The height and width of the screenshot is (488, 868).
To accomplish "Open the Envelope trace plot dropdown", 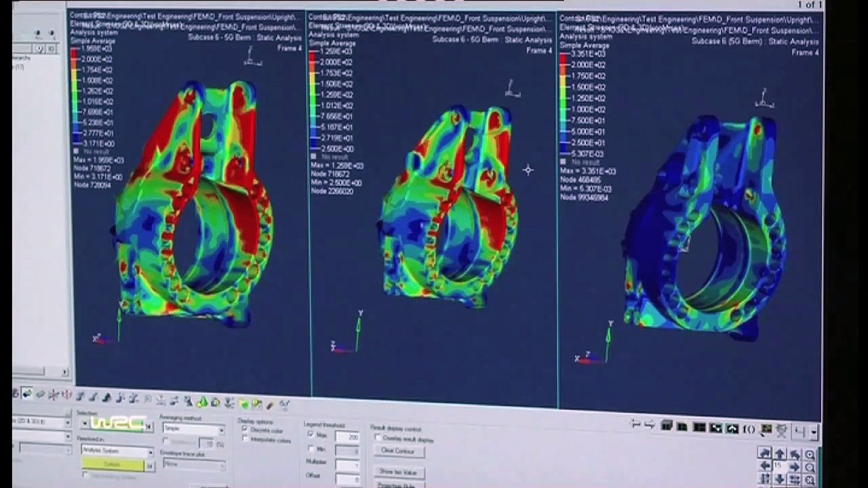I will click(194, 464).
